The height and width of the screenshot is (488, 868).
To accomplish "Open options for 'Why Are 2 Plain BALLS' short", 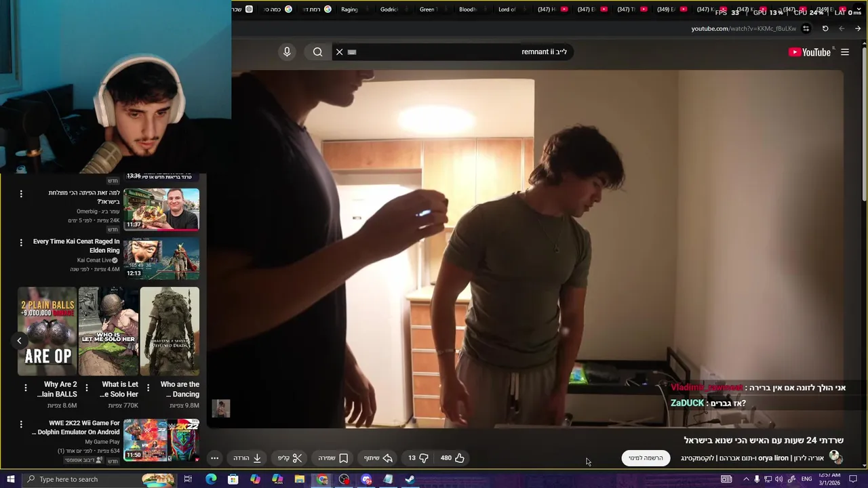I will coord(26,388).
